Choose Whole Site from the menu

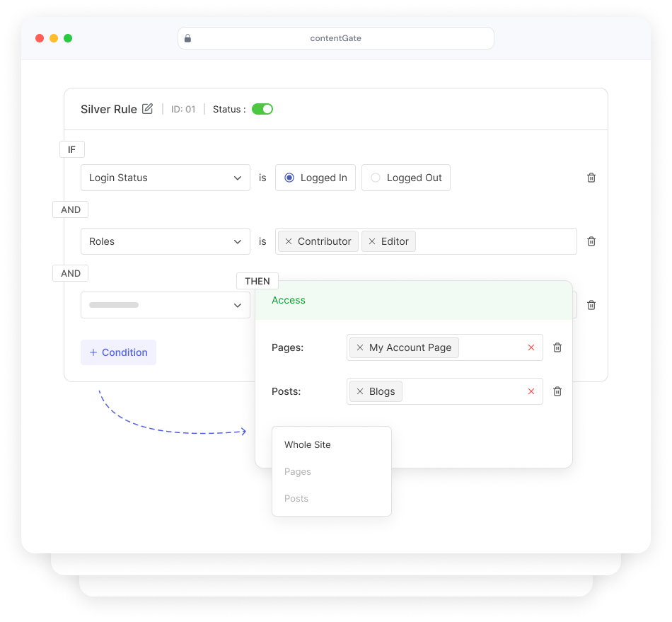pyautogui.click(x=308, y=445)
